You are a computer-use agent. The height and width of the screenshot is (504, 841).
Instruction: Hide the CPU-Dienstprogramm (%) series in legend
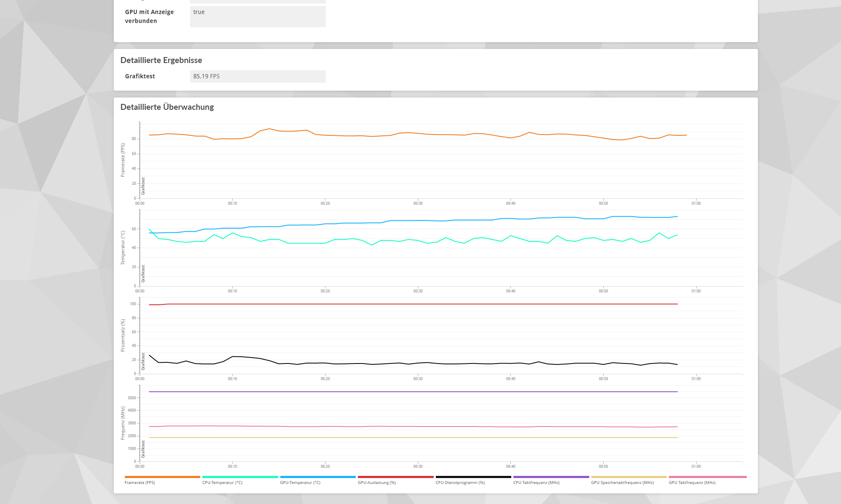pyautogui.click(x=460, y=482)
